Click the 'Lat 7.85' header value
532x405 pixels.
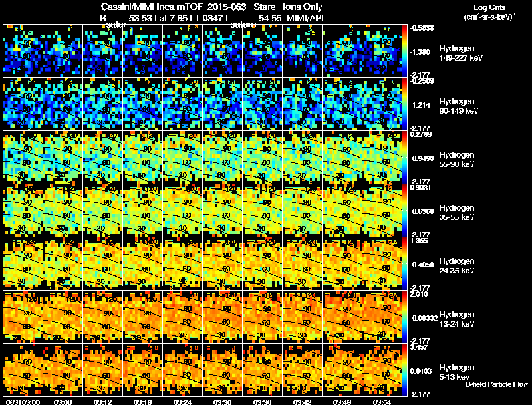(171, 19)
